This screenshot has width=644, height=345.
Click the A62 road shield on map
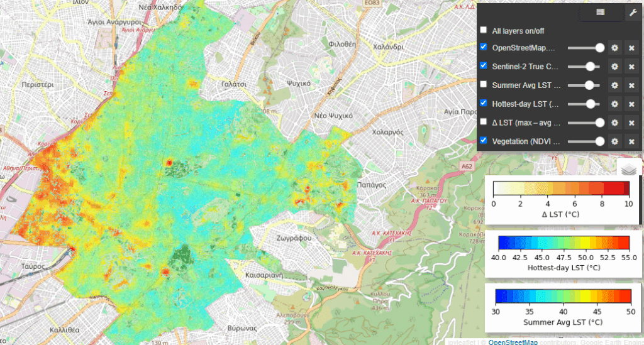click(467, 167)
